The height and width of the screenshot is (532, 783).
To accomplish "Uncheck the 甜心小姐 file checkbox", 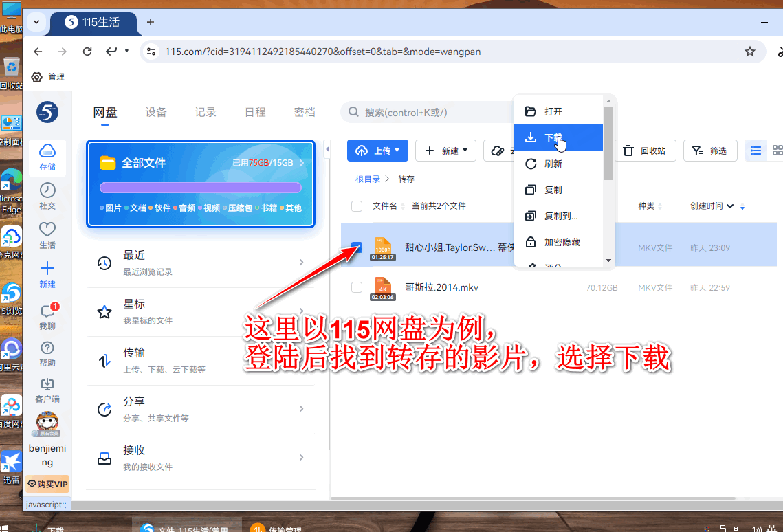I will 357,247.
